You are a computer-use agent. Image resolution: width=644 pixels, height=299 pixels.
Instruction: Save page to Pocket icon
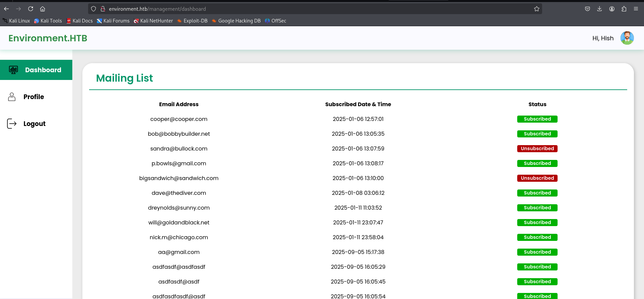pyautogui.click(x=587, y=9)
